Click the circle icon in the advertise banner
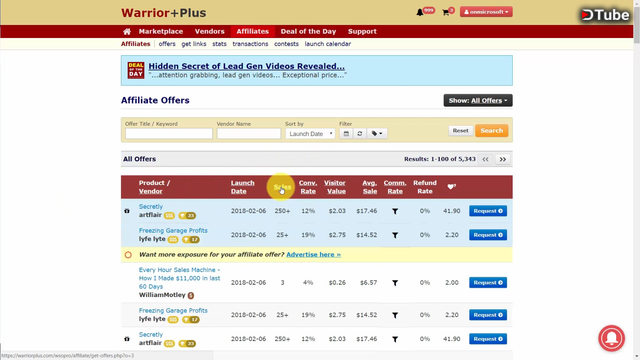 (x=128, y=255)
